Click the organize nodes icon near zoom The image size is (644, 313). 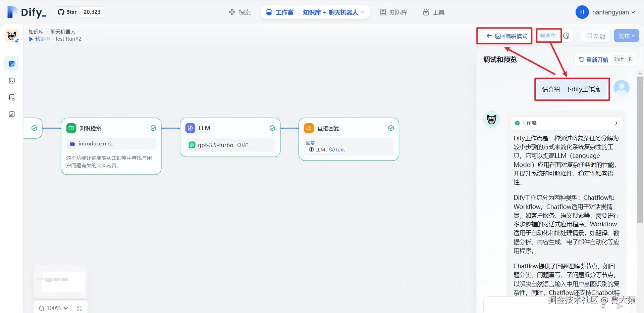tap(79, 308)
